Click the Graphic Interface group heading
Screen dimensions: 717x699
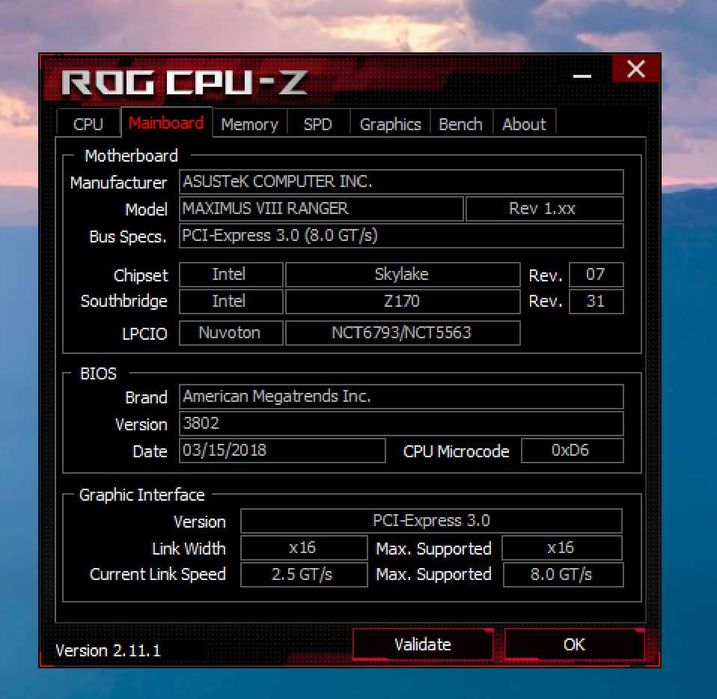(142, 495)
